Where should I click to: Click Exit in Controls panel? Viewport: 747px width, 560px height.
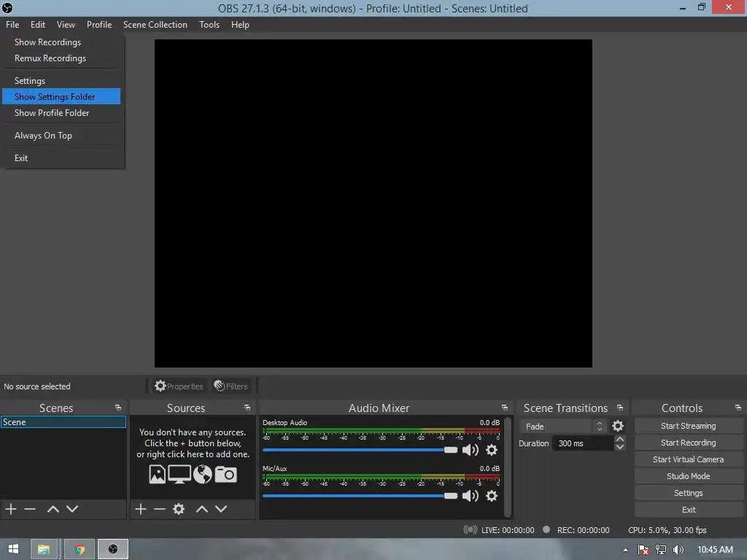point(689,510)
